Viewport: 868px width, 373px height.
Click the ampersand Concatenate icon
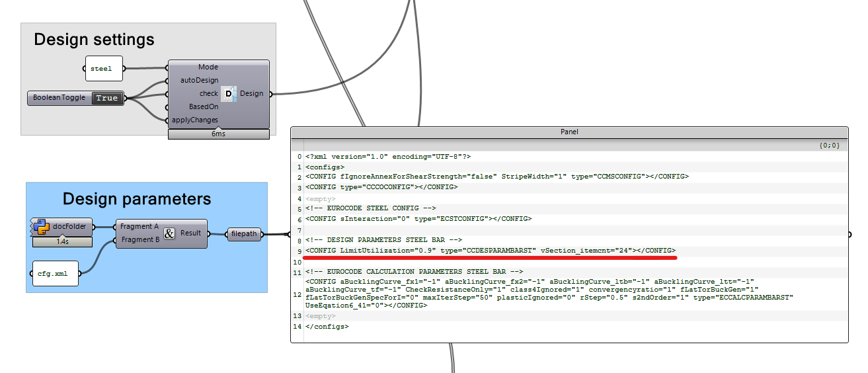point(169,233)
